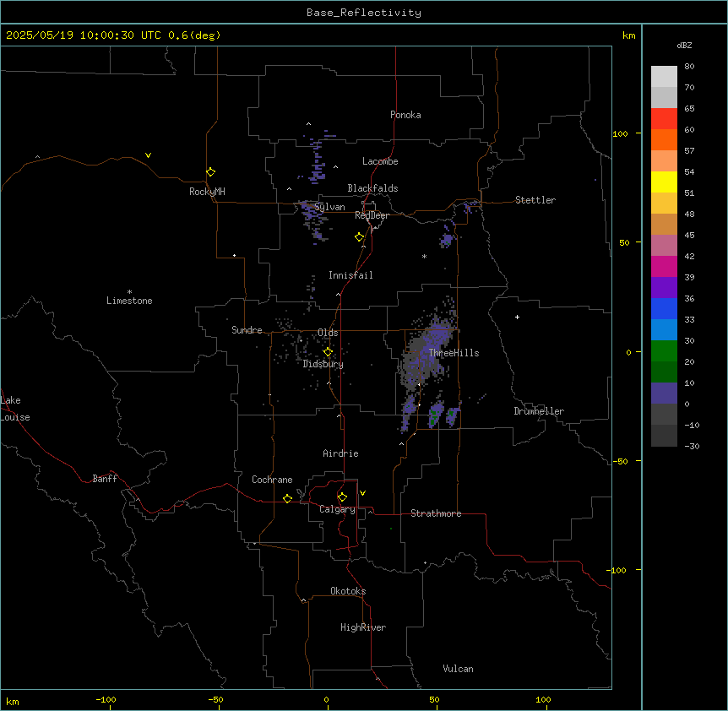This screenshot has height=711, width=728.
Task: Click the purple 39-36 dBZ legend swatch
Action: 664,288
